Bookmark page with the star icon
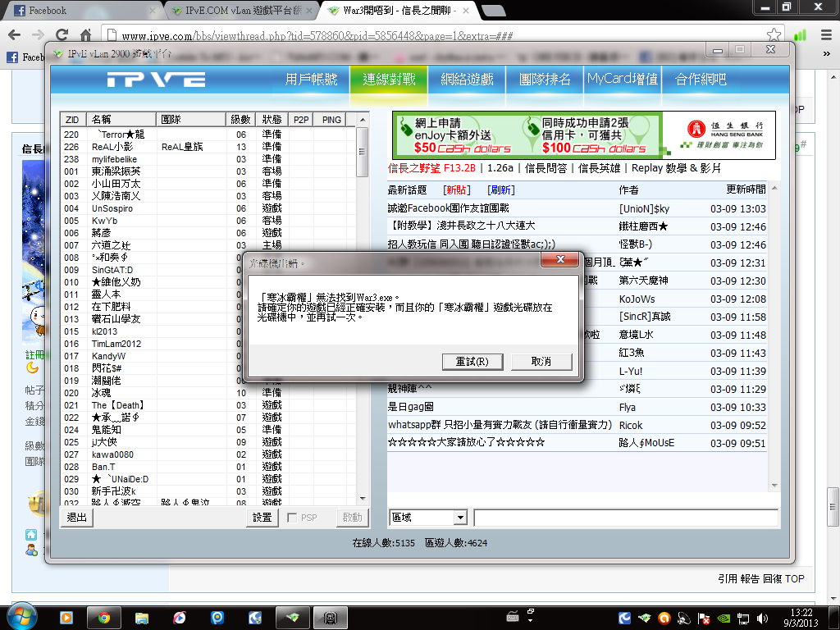Screen dimensions: 840x630 [x=773, y=35]
